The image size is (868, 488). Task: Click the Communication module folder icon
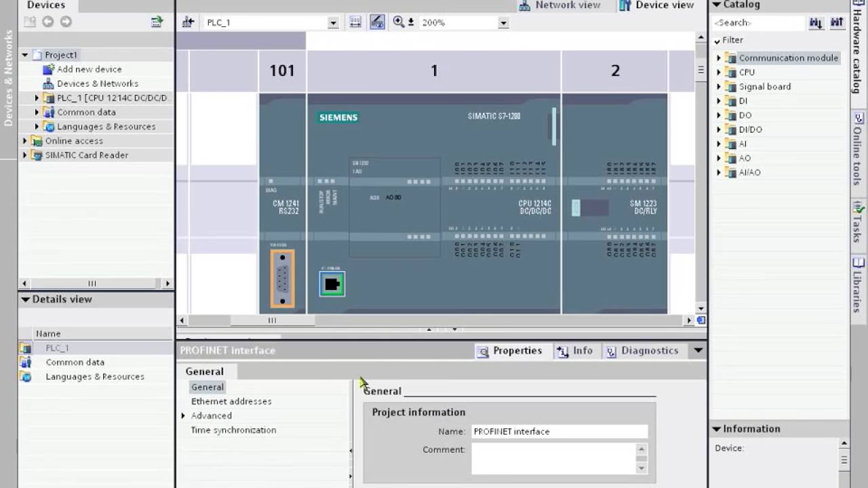click(731, 58)
